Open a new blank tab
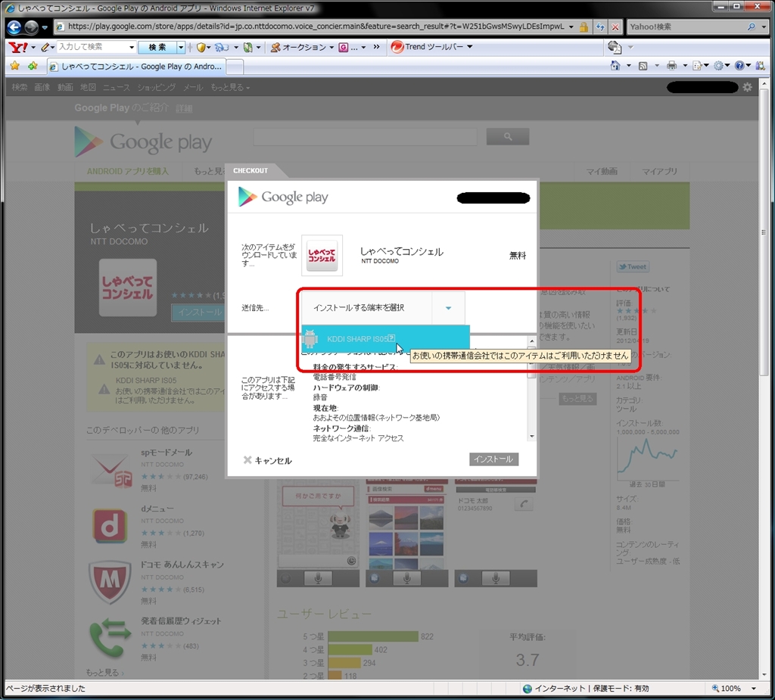The image size is (775, 700). click(235, 67)
